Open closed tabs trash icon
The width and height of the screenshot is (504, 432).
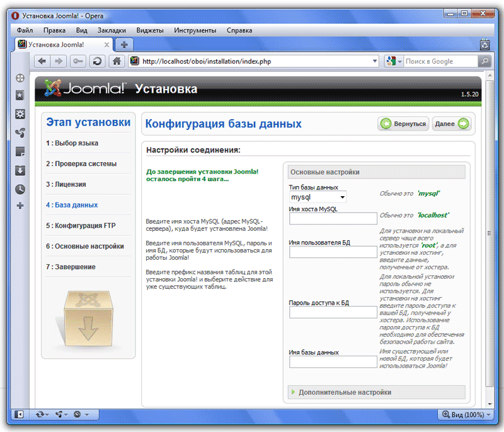484,45
